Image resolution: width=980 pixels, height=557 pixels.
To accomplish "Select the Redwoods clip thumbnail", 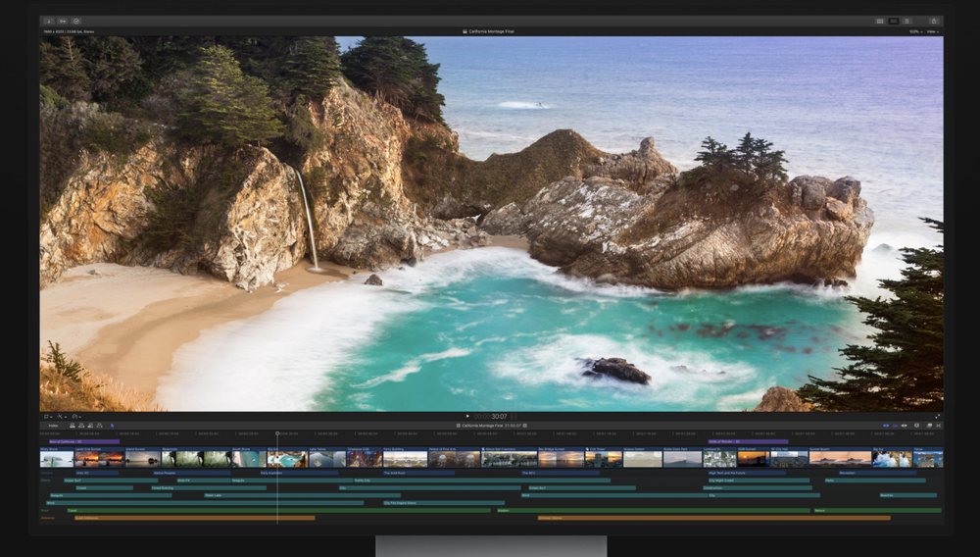I will click(x=196, y=458).
